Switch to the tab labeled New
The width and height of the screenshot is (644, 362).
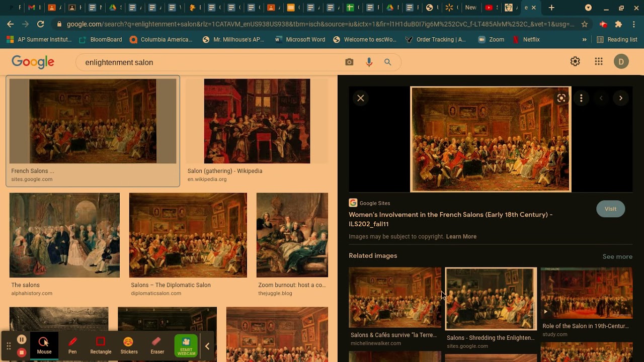471,8
